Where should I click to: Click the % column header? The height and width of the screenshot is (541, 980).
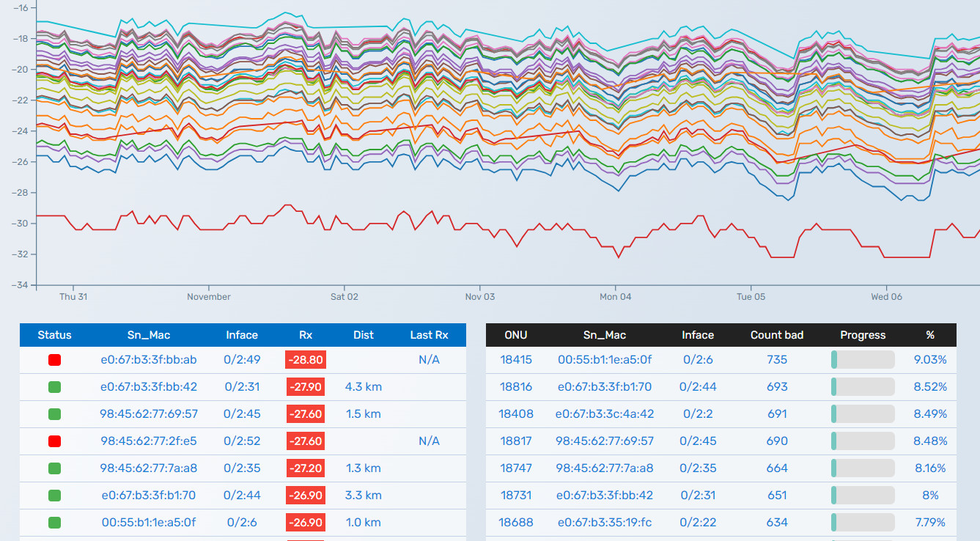point(930,335)
